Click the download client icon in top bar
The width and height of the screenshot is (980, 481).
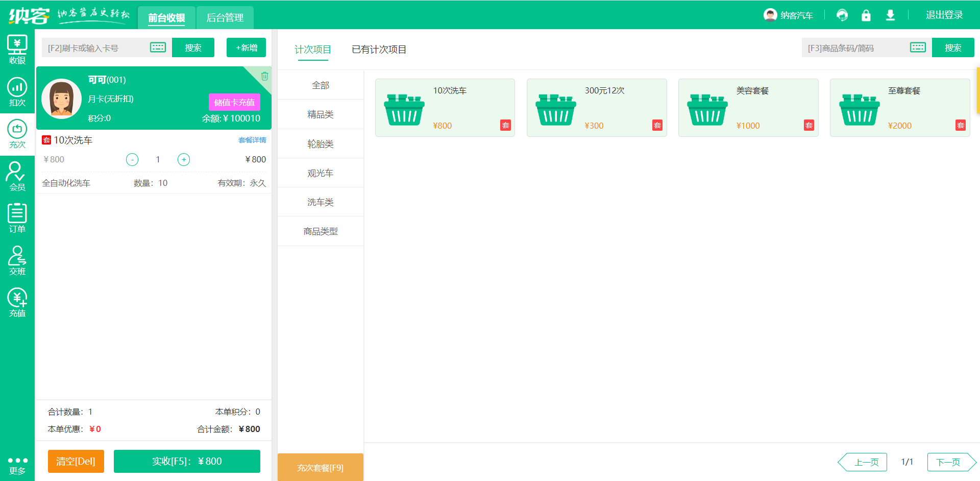(890, 15)
